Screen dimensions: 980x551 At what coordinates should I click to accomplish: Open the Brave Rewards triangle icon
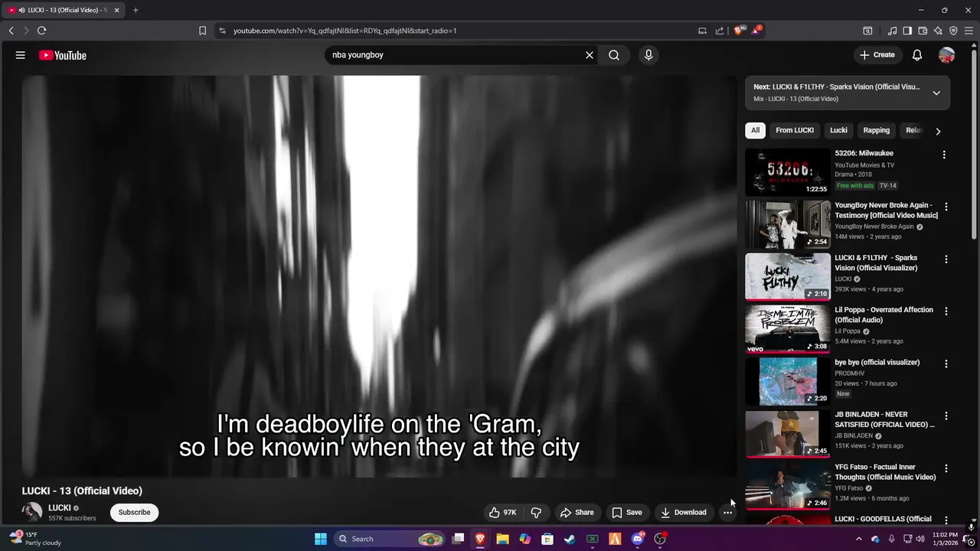(756, 31)
